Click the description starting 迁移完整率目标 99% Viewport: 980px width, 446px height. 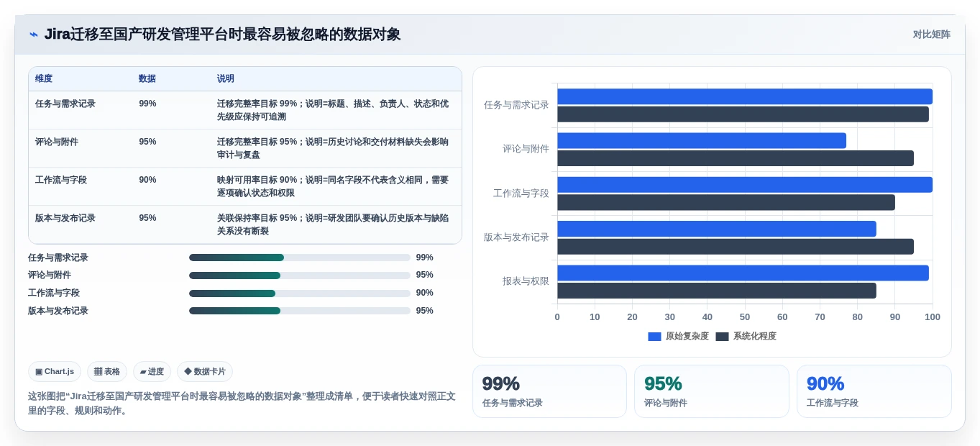click(334, 110)
